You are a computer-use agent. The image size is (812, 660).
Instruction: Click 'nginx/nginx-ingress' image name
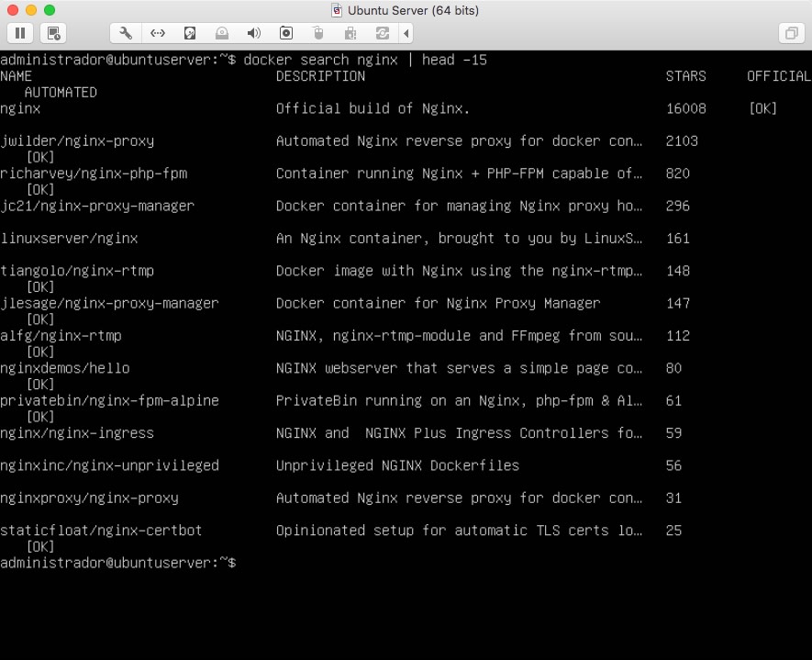click(77, 433)
